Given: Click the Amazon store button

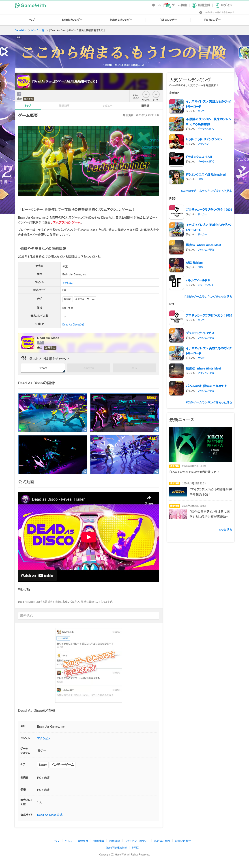Looking at the screenshot, I should (88, 368).
